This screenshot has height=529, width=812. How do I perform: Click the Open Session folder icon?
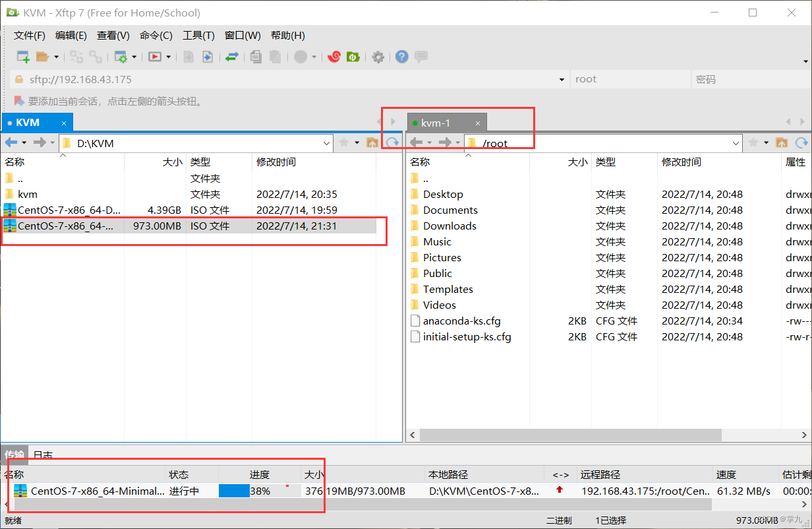[42, 57]
